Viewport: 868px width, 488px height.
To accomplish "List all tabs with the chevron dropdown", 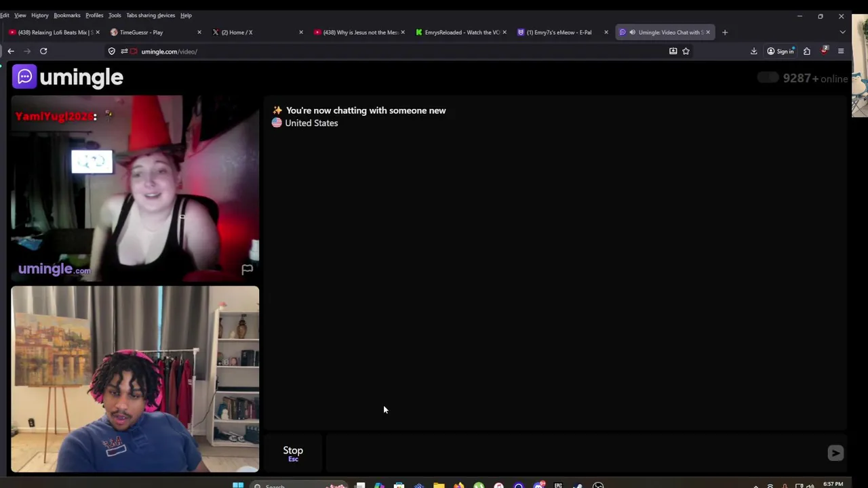I will tap(842, 32).
